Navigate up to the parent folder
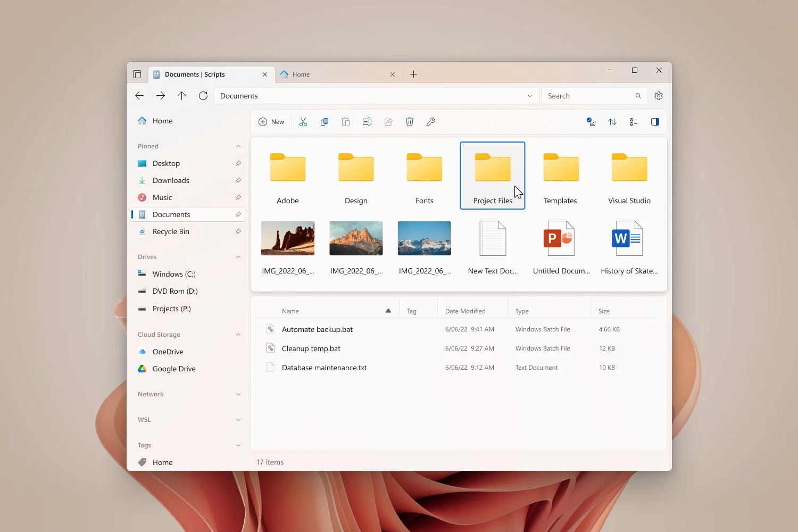The height and width of the screenshot is (532, 798). tap(181, 96)
